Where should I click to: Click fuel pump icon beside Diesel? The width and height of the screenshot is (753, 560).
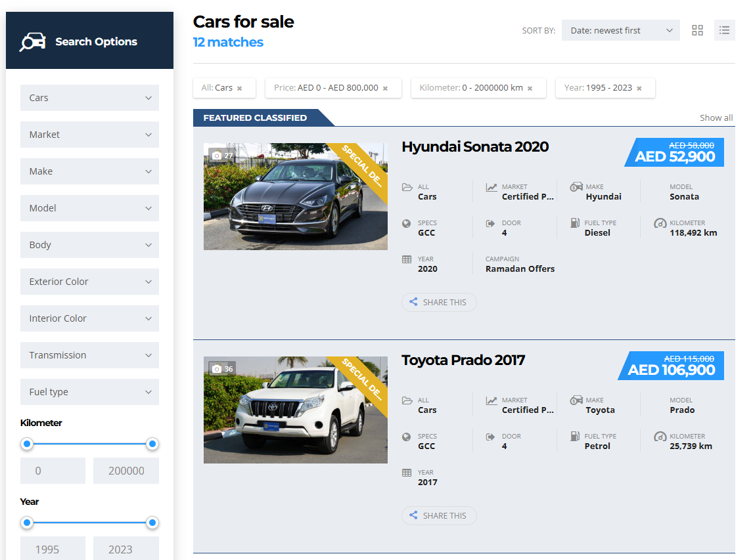[x=575, y=223]
